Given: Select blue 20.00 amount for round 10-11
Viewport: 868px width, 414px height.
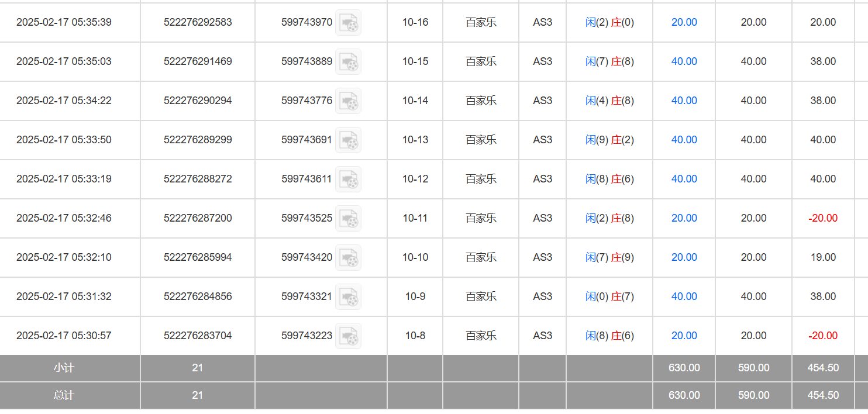Looking at the screenshot, I should point(684,218).
